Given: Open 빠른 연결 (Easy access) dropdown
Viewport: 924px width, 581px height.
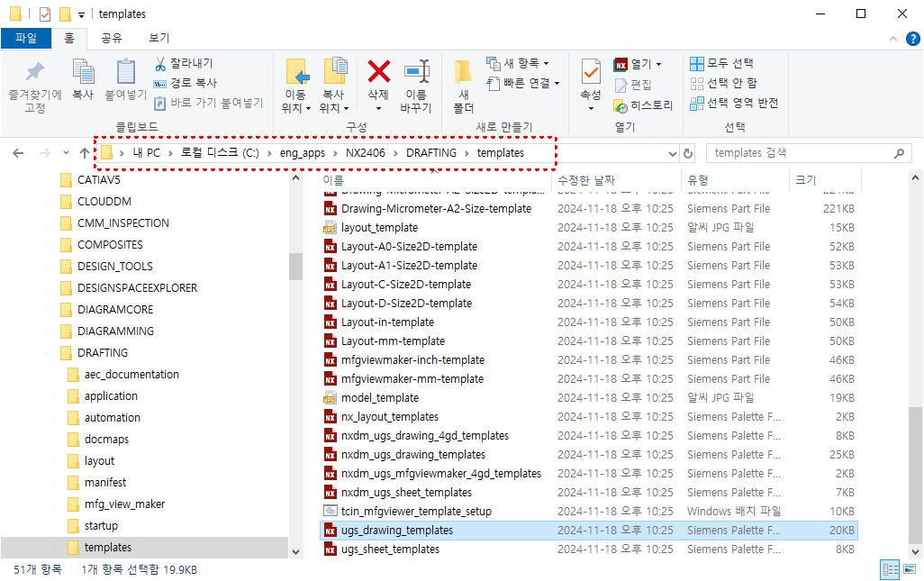Looking at the screenshot, I should 522,83.
